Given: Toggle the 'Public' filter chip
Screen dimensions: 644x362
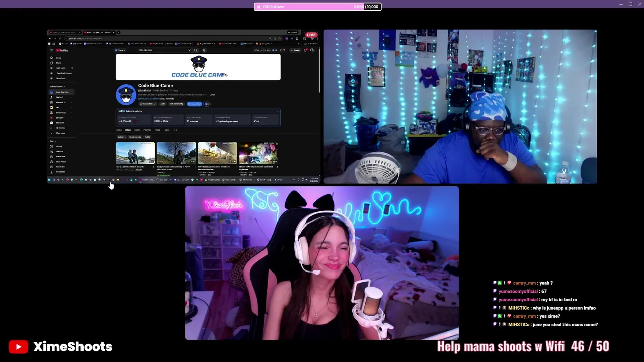Looking at the screenshot, I should pos(147,137).
